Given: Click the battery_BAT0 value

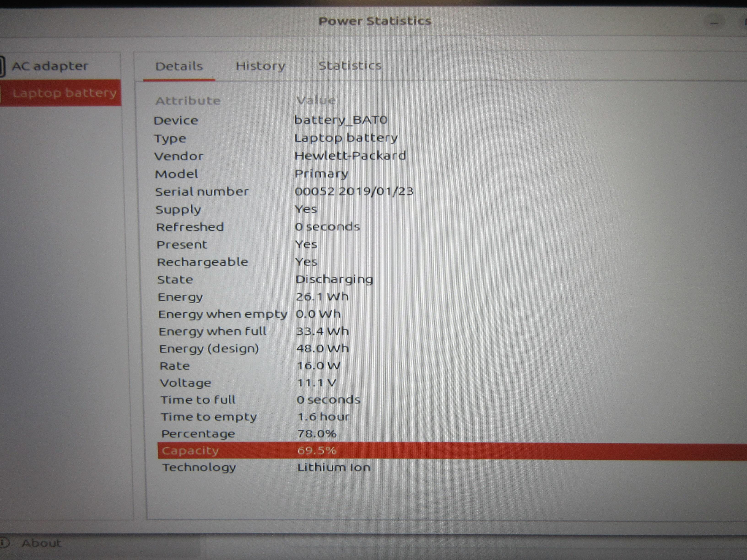Looking at the screenshot, I should 341,120.
